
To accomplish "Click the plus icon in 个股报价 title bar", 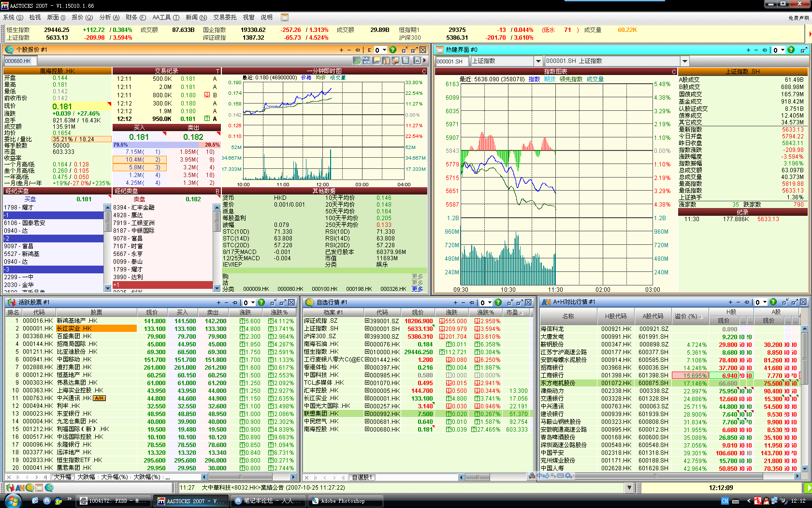I will pyautogui.click(x=341, y=50).
